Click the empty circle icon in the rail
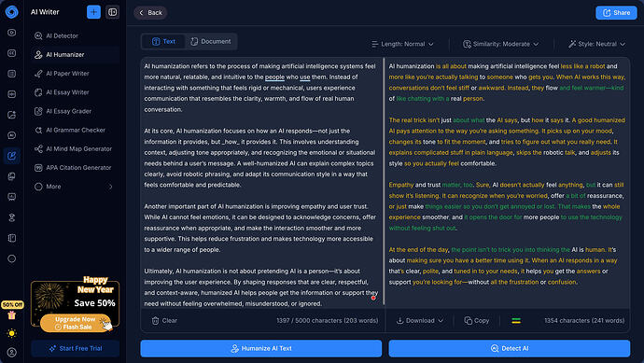This screenshot has height=363, width=644. click(x=11, y=258)
